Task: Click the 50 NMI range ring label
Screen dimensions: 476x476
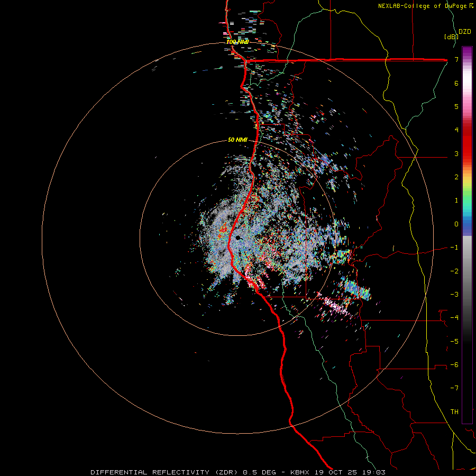Action: (237, 140)
